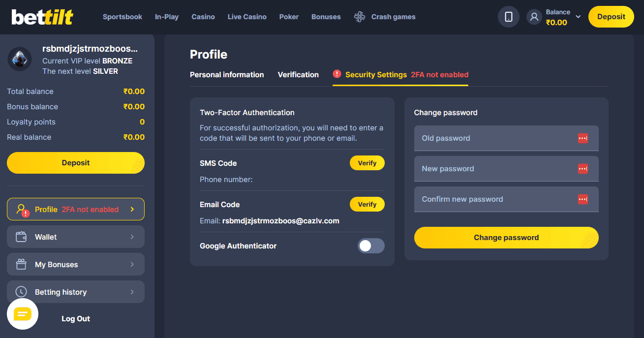The width and height of the screenshot is (644, 338).
Task: Click the Profile warning user icon
Action: [x=23, y=210]
